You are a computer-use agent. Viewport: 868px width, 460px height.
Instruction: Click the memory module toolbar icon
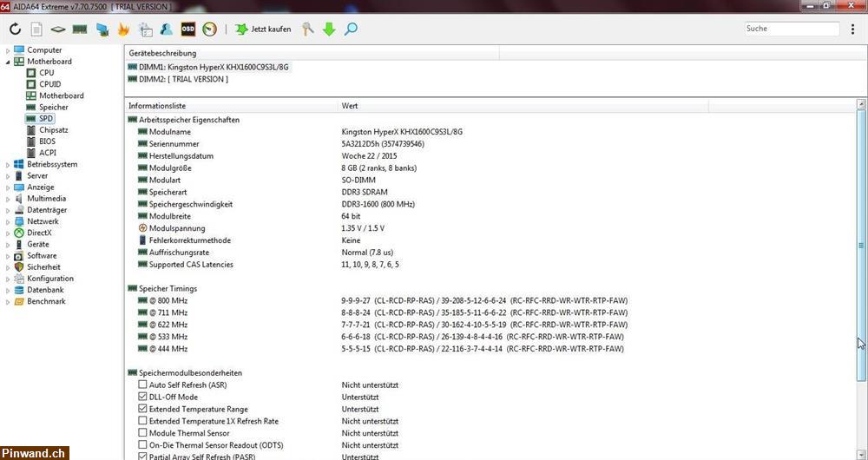(80, 30)
